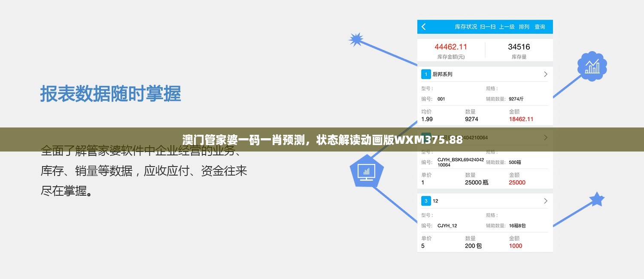The image size is (644, 279).
Task: Click the 库存金额(元) label
Action: tap(451, 57)
